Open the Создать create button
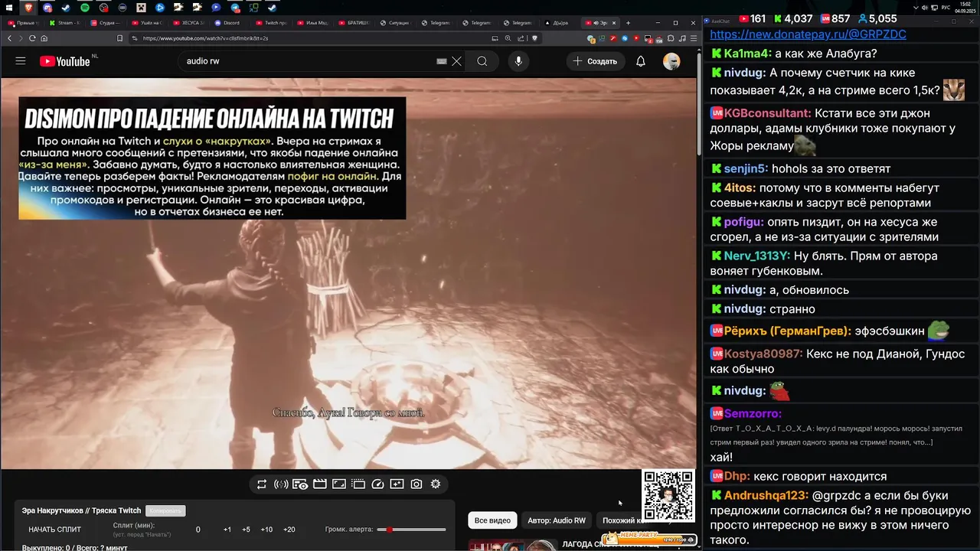This screenshot has height=551, width=980. click(595, 61)
